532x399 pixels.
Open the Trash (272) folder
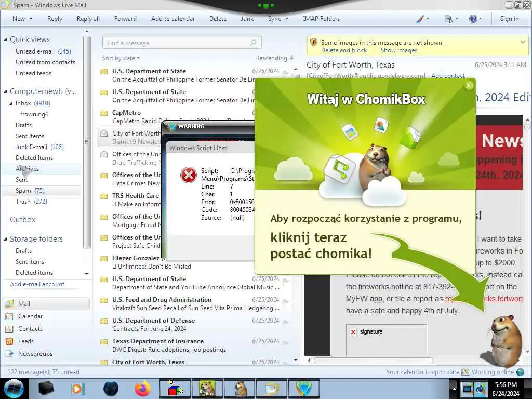(31, 202)
